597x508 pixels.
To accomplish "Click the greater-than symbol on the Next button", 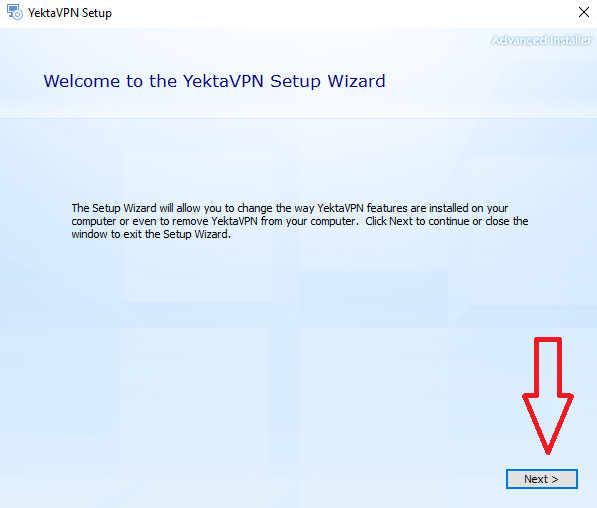I will (555, 479).
